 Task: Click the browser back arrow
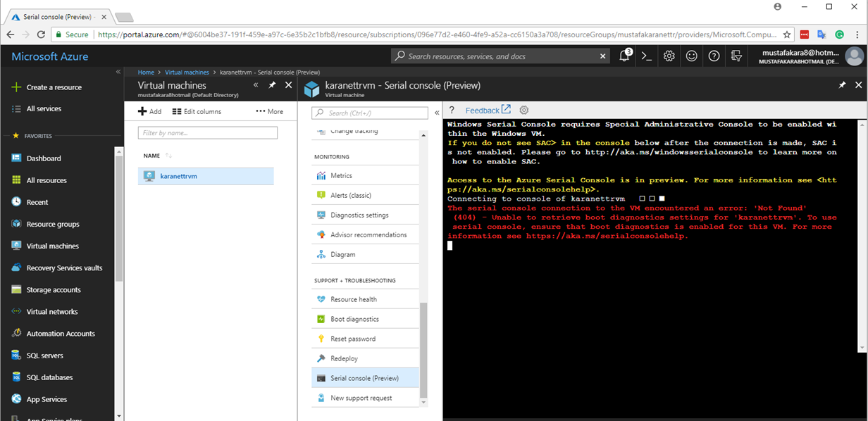click(x=11, y=34)
